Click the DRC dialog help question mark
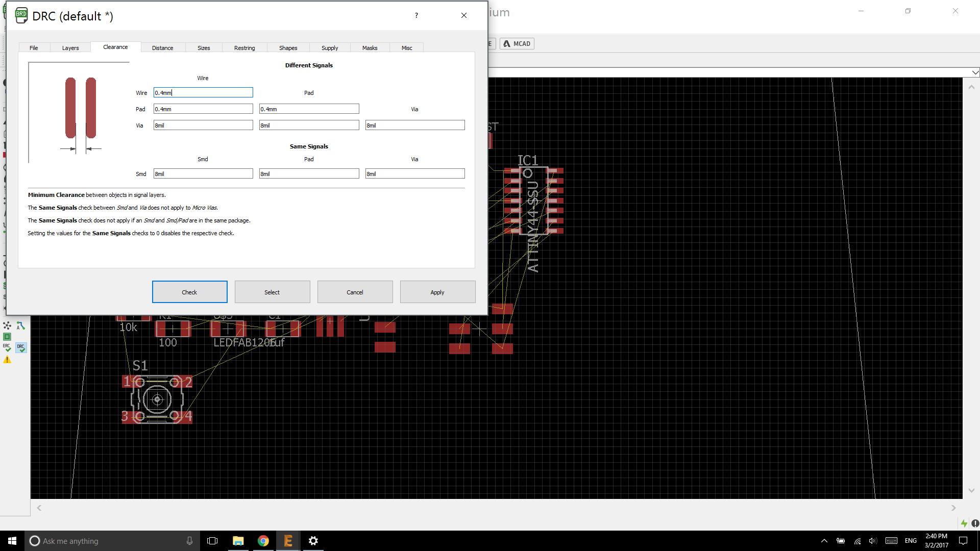 click(x=416, y=15)
